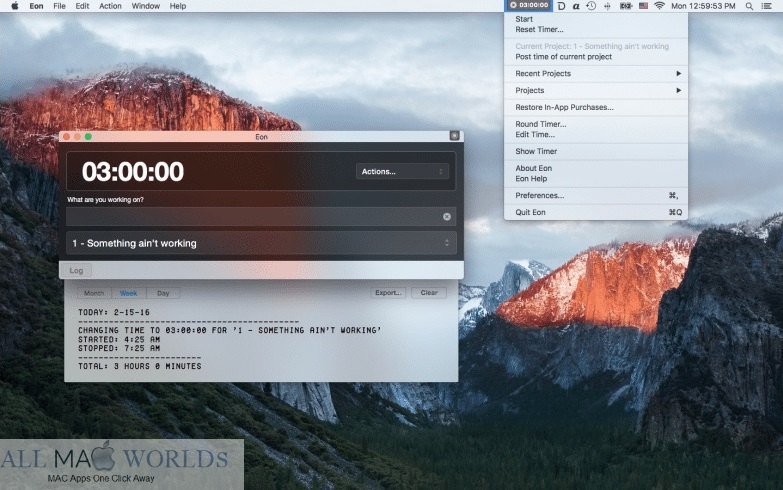Click 'TOTAL: 3 HOURS 0 MINUTES' log line
Viewport: 783px width, 490px height.
(x=140, y=366)
